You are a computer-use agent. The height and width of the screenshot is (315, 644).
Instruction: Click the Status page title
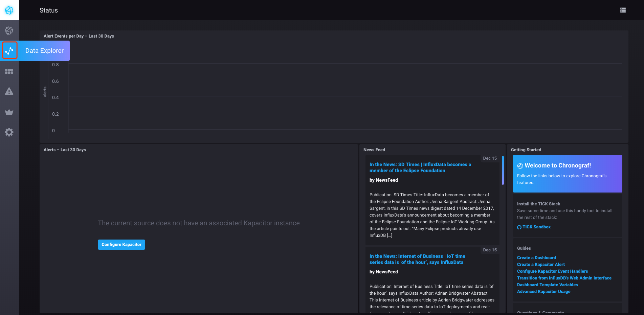49,10
